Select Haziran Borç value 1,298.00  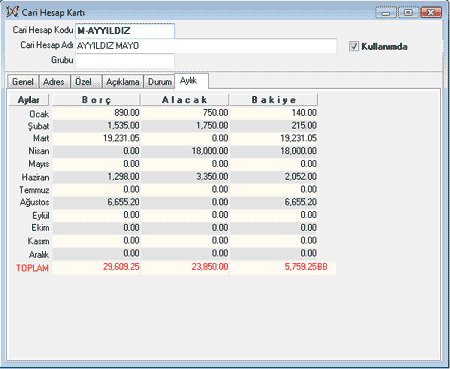(x=123, y=177)
